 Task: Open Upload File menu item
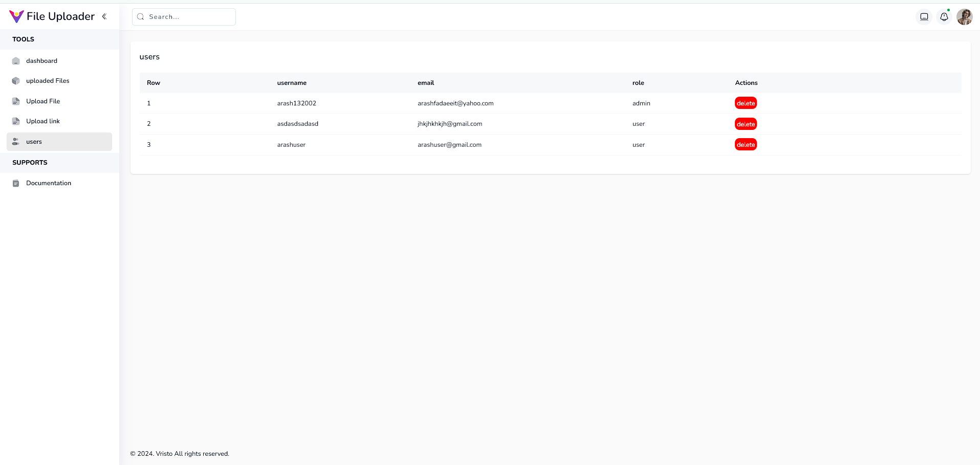[x=59, y=101]
